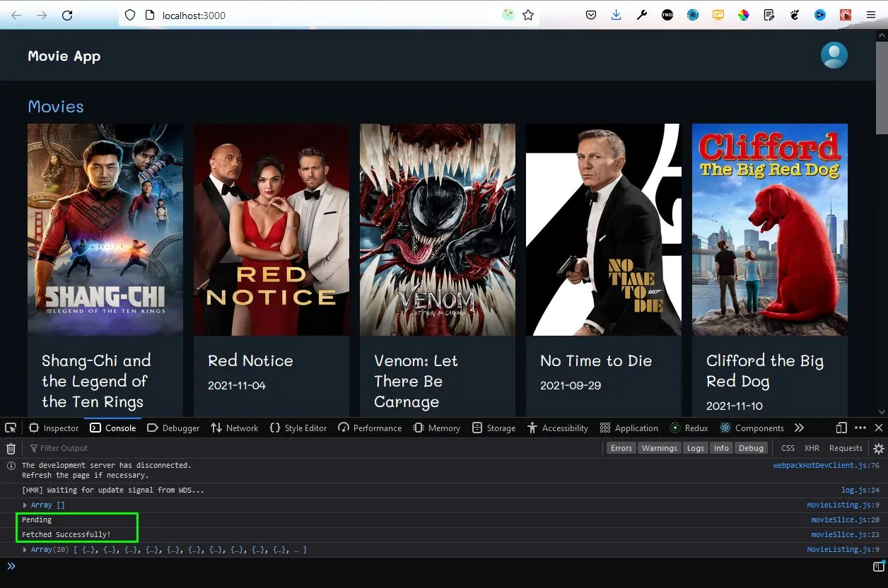
Task: Open console settings gear
Action: pyautogui.click(x=879, y=448)
